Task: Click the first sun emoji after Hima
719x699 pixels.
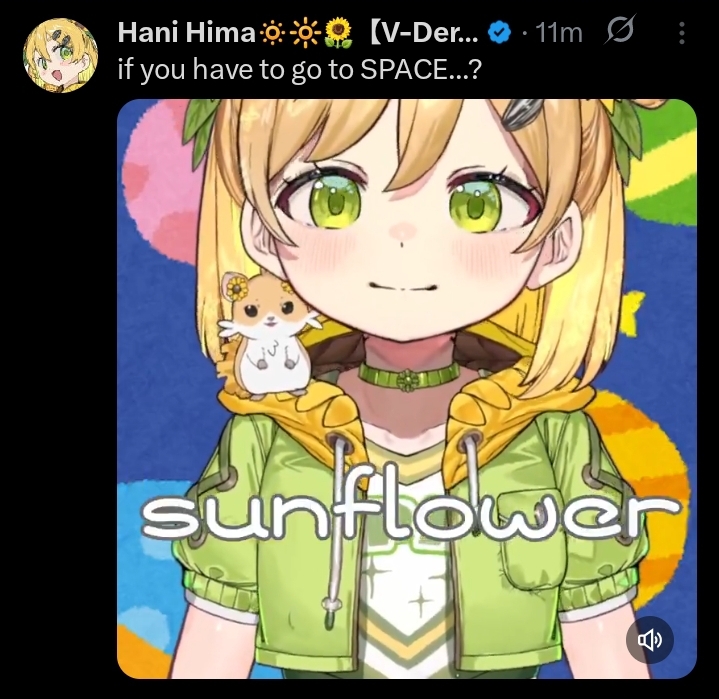Action: pos(273,33)
